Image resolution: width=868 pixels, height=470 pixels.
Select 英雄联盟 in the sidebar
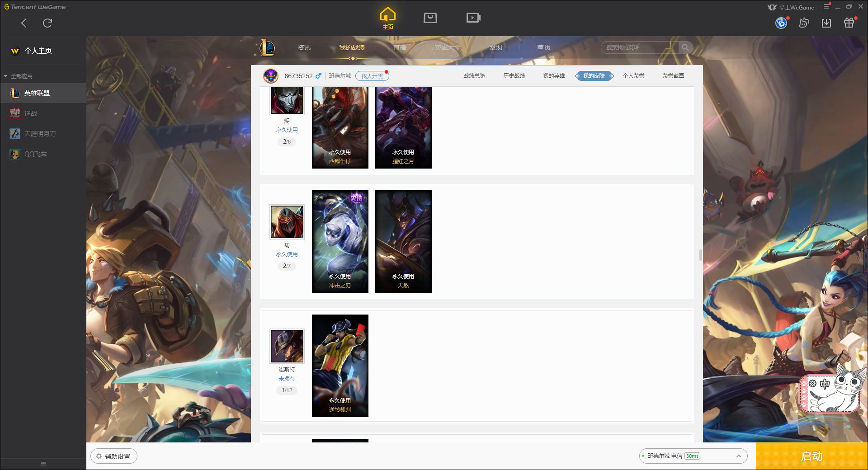click(43, 93)
